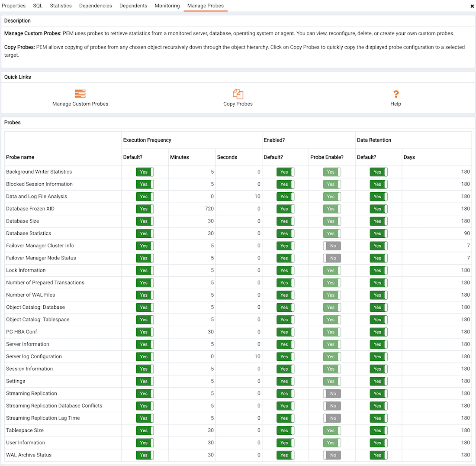This screenshot has width=476, height=466.
Task: Click the Copy Probes icon
Action: 238,94
